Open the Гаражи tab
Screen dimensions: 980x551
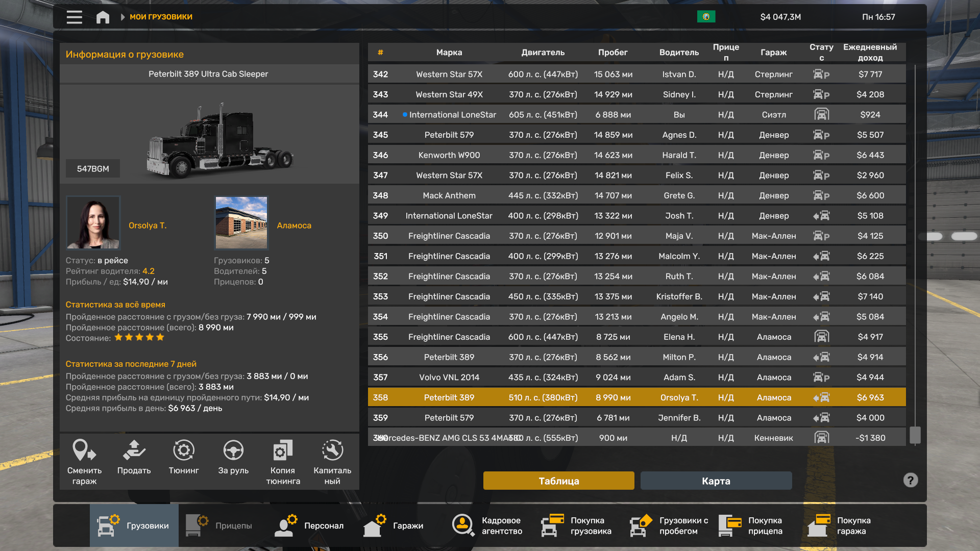(394, 525)
